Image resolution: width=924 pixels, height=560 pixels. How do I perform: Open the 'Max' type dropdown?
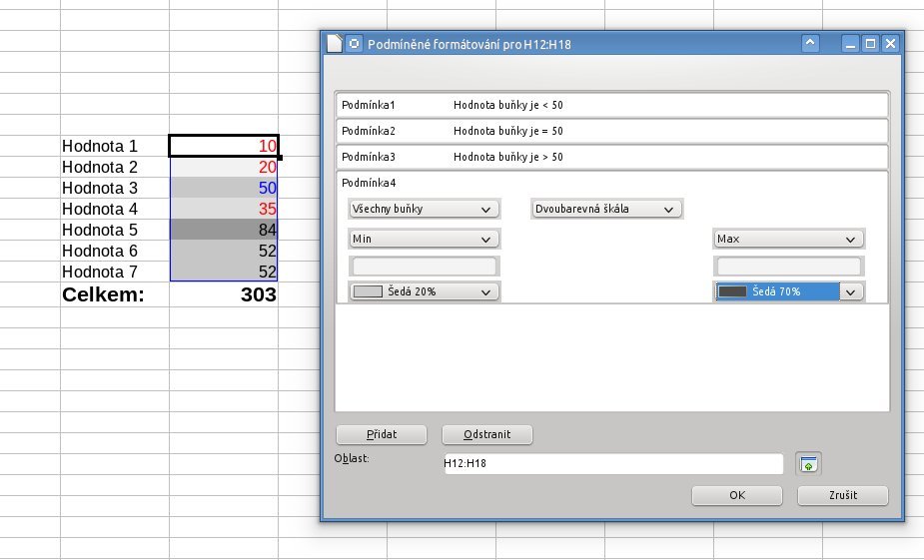[x=788, y=240]
